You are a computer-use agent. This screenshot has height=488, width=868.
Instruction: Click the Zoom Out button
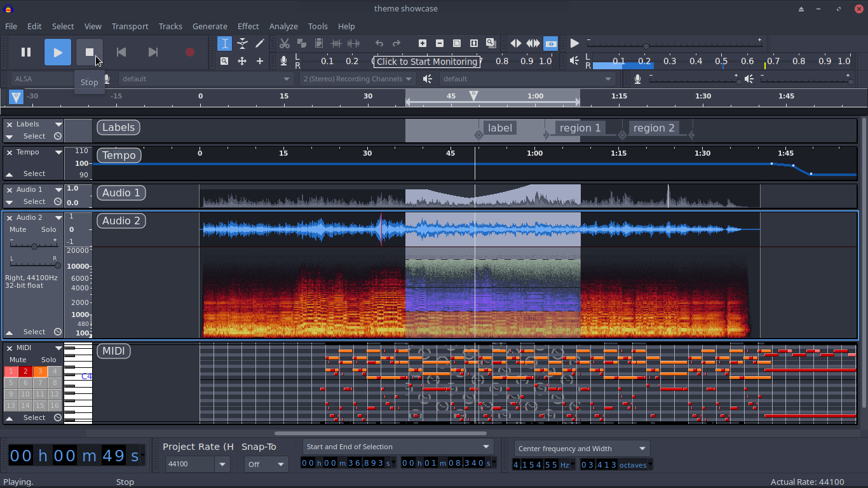tap(440, 43)
